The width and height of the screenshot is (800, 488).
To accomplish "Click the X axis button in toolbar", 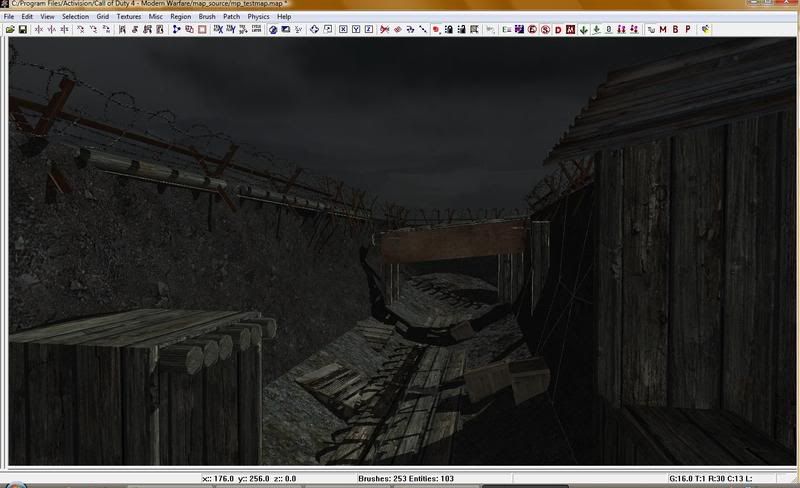I will 343,30.
